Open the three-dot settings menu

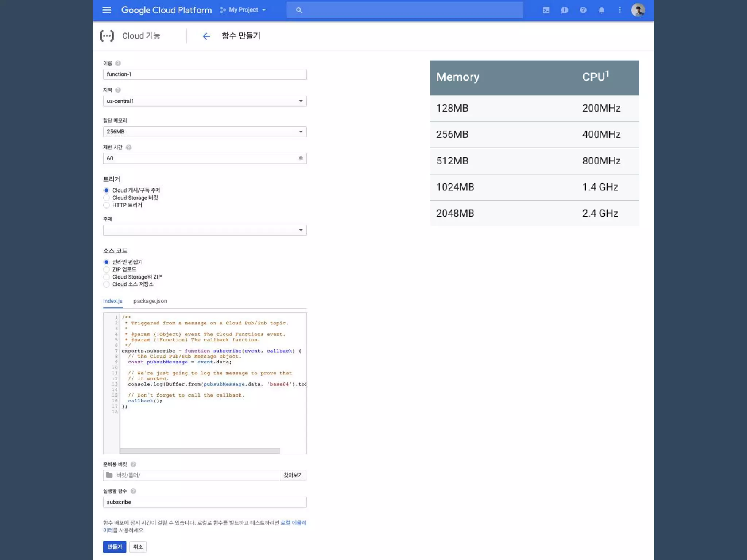click(620, 10)
